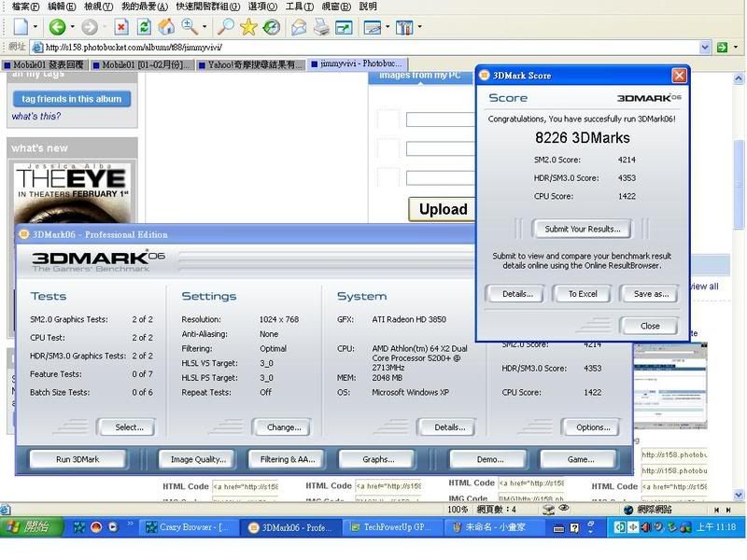This screenshot has height=560, width=747.
Task: Click the To Excel button
Action: [583, 294]
